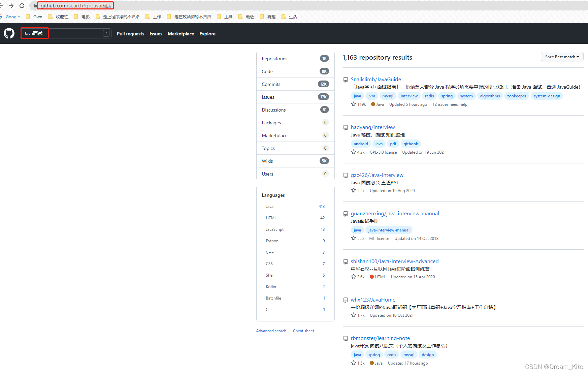Viewport: 588px width, 373px height.
Task: Focus the GitHub search box containing Java面试
Action: pos(66,33)
